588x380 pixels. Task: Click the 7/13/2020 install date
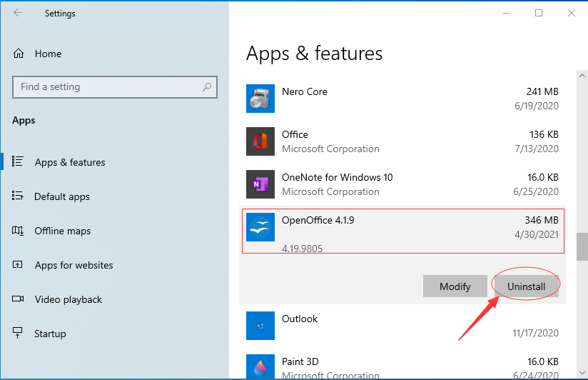(x=537, y=149)
